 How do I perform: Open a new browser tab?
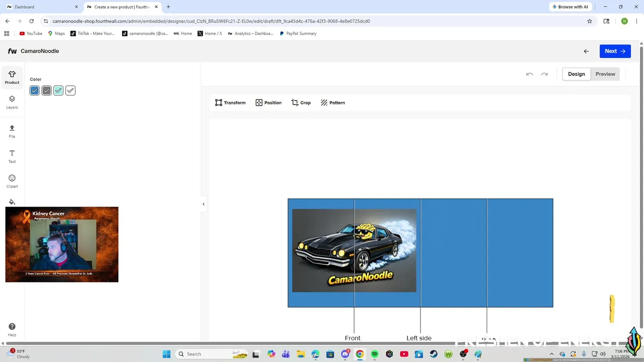point(168,7)
